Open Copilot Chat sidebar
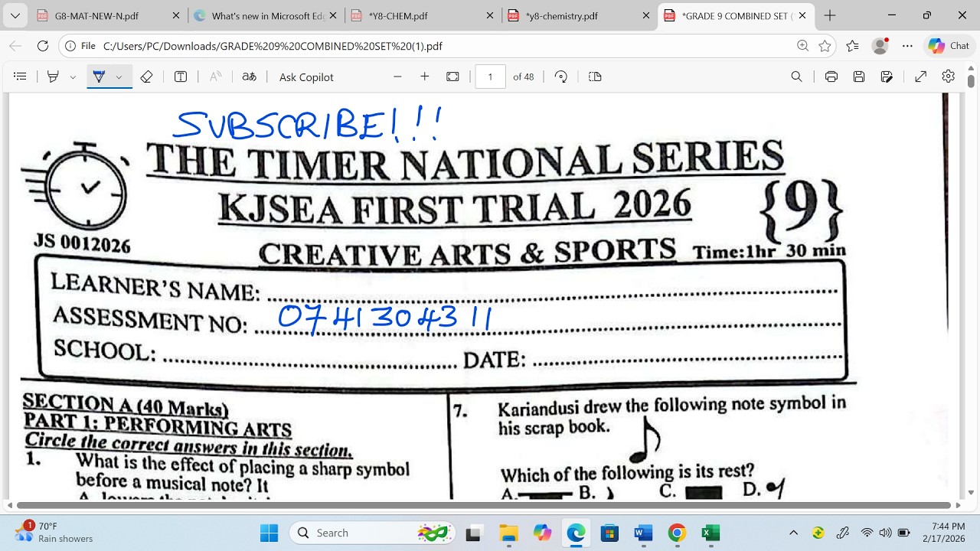The height and width of the screenshot is (551, 980). [x=949, y=46]
